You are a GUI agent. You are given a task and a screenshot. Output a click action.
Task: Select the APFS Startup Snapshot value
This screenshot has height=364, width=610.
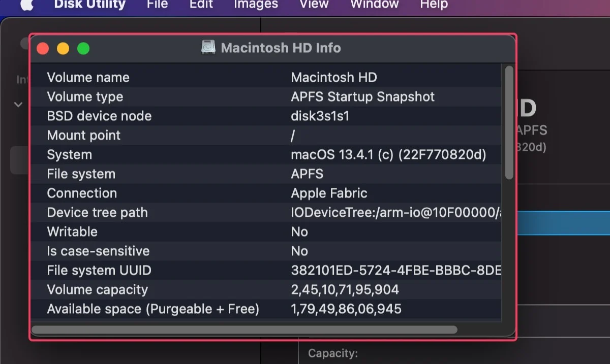tap(363, 97)
